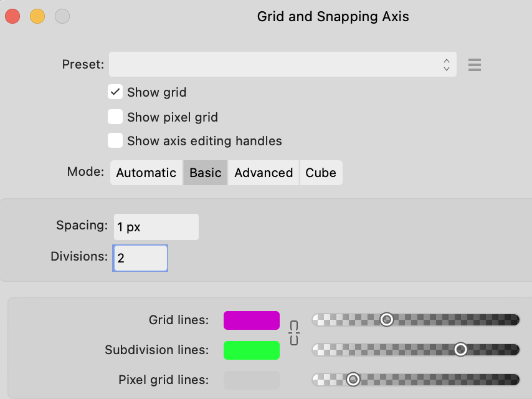
Task: Enable Show axis editing handles
Action: [115, 140]
